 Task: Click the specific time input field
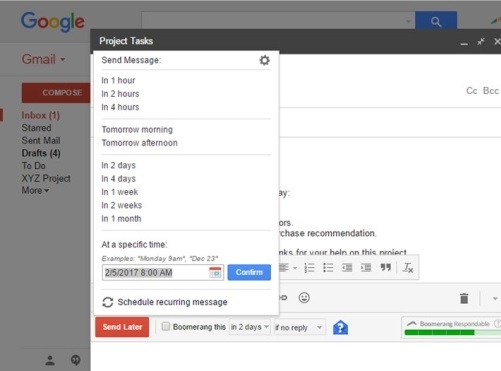163,273
